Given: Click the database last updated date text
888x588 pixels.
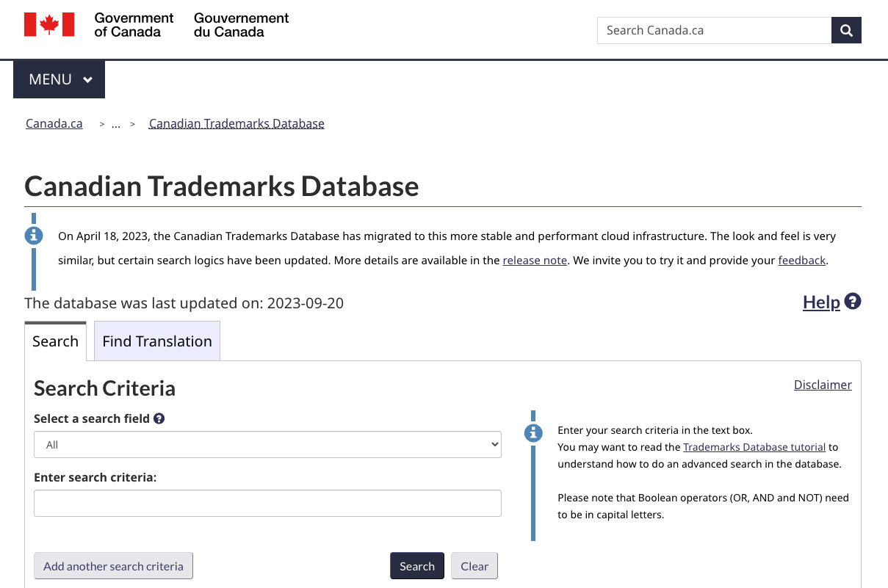Looking at the screenshot, I should point(184,303).
